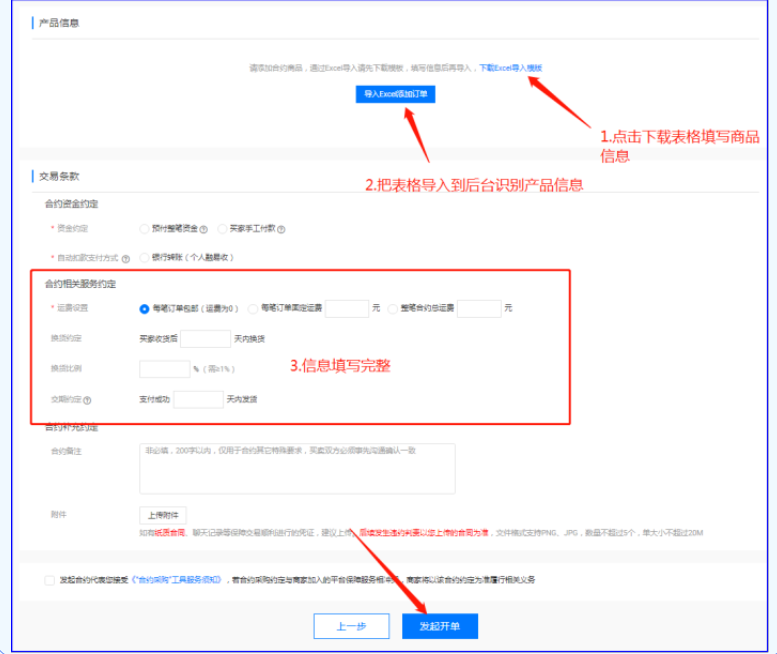Select 银行转账 payment radio option
Screen dimensions: 777x654
click(x=145, y=257)
